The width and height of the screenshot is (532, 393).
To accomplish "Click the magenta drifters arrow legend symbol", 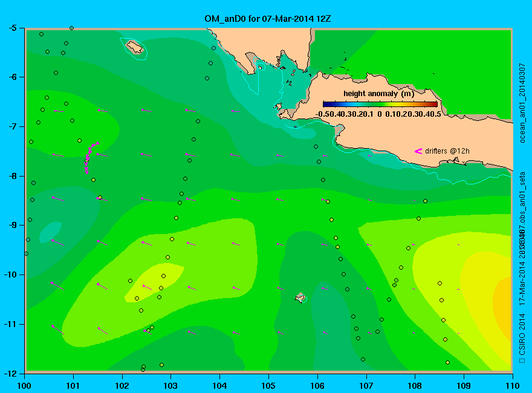I will 418,151.
